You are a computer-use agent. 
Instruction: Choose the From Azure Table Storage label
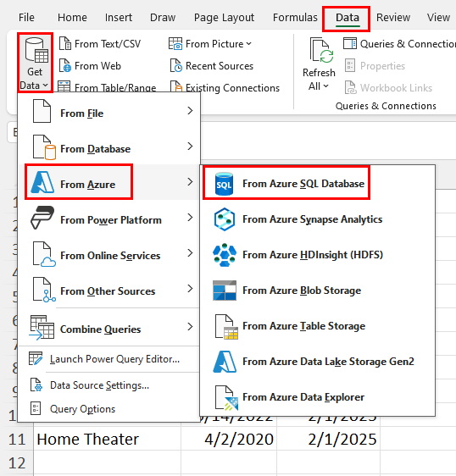pos(303,326)
